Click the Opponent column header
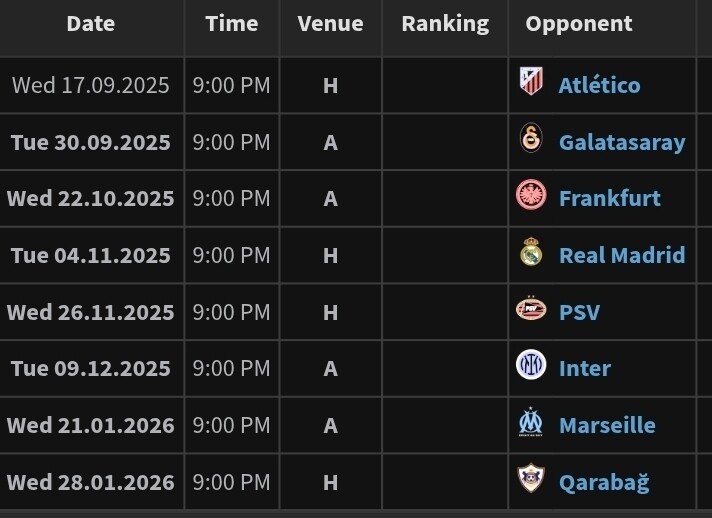Image resolution: width=712 pixels, height=518 pixels. click(579, 24)
